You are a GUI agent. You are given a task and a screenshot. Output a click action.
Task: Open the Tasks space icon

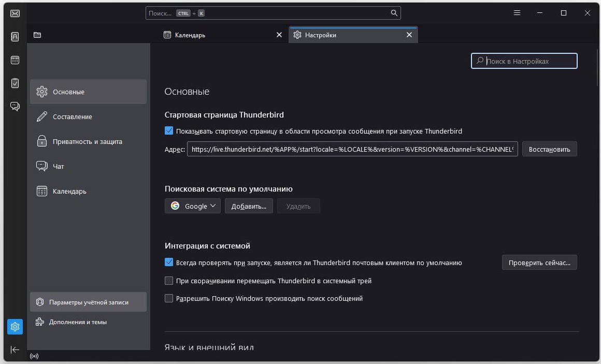tap(15, 83)
